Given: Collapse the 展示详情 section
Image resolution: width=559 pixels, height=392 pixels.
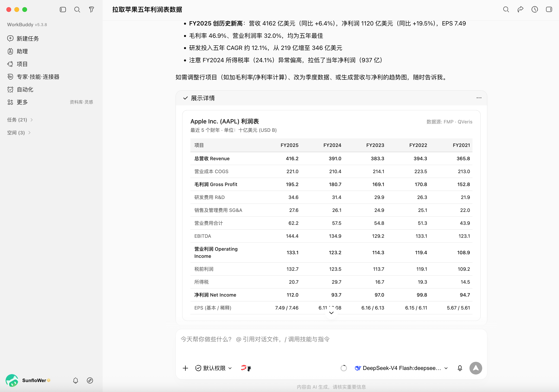Looking at the screenshot, I should [x=199, y=98].
